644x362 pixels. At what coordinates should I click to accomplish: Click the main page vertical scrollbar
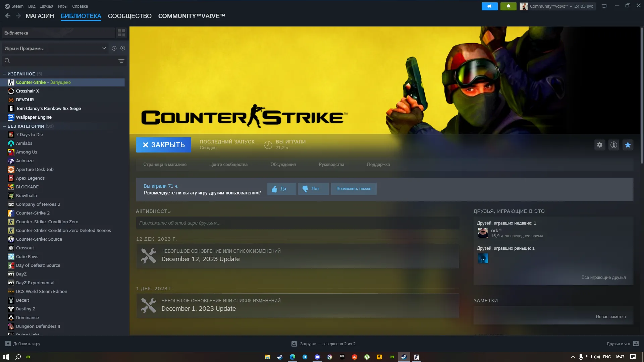pos(642,96)
